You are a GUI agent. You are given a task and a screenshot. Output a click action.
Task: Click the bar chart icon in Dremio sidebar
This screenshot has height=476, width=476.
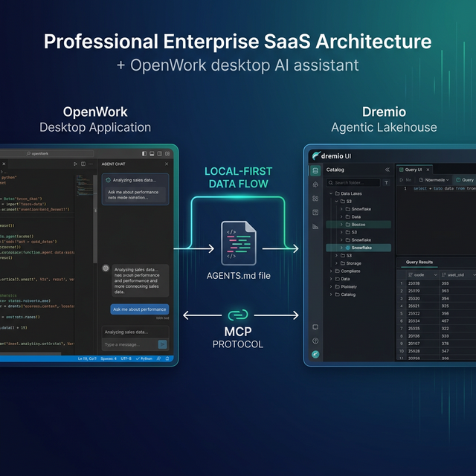click(x=315, y=227)
